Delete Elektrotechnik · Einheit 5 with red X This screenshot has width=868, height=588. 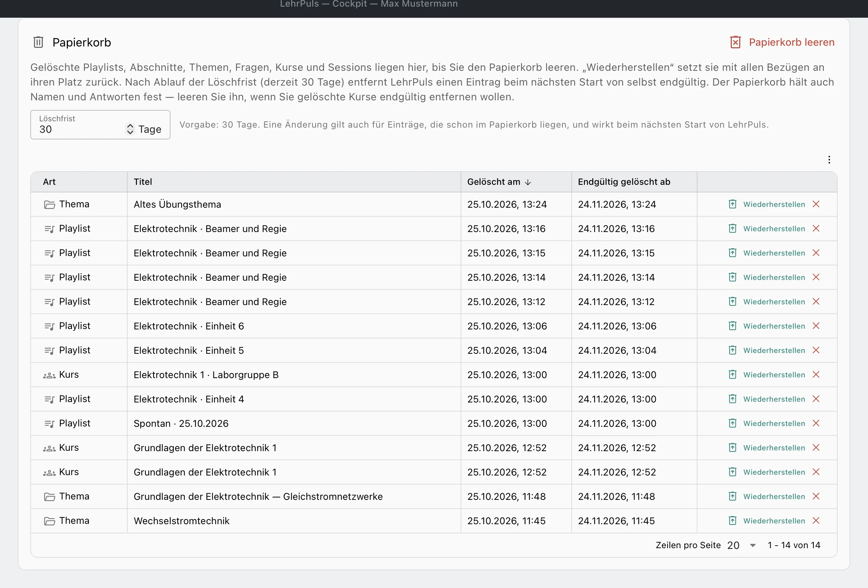816,350
